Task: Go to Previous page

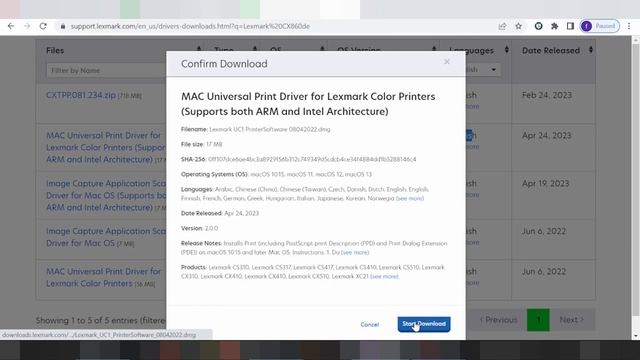Action: coord(498,320)
